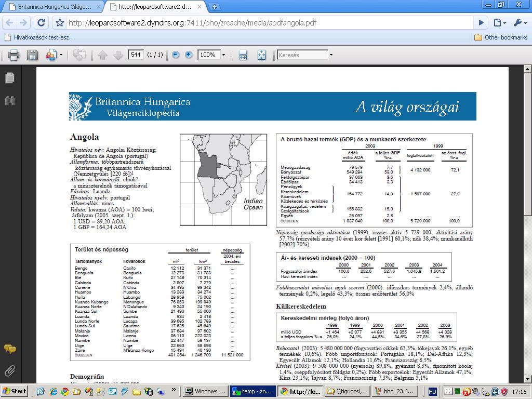
Task: Switch to the Britannica Hungarica tab
Action: click(55, 6)
